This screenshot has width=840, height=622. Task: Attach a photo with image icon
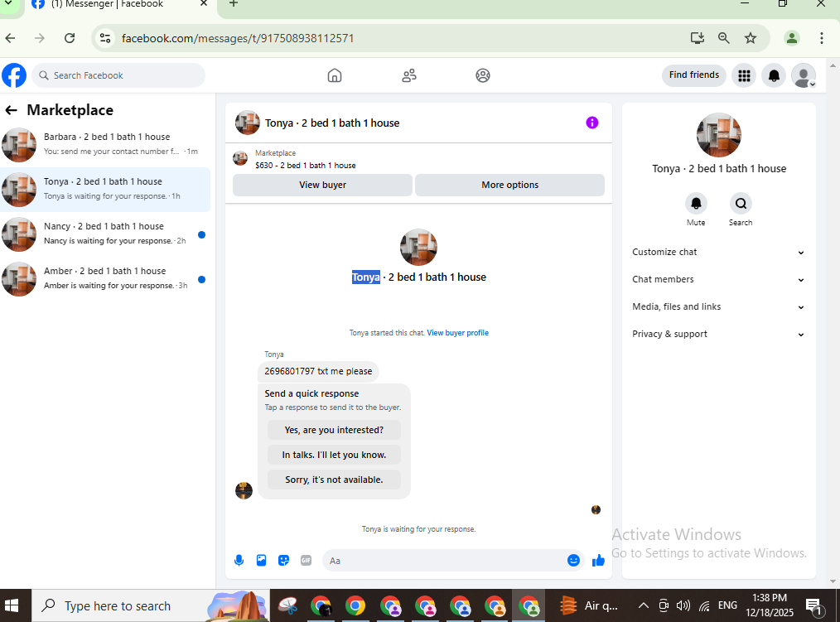[x=262, y=561]
